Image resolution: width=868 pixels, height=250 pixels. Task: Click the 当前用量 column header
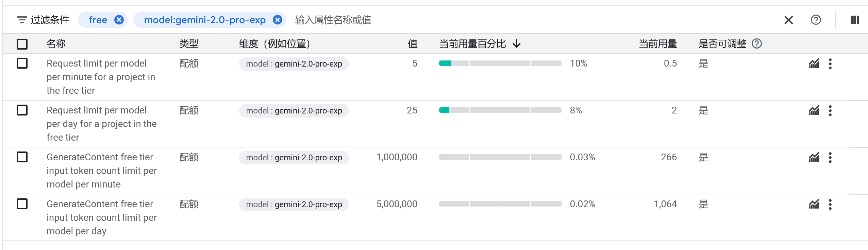click(658, 43)
